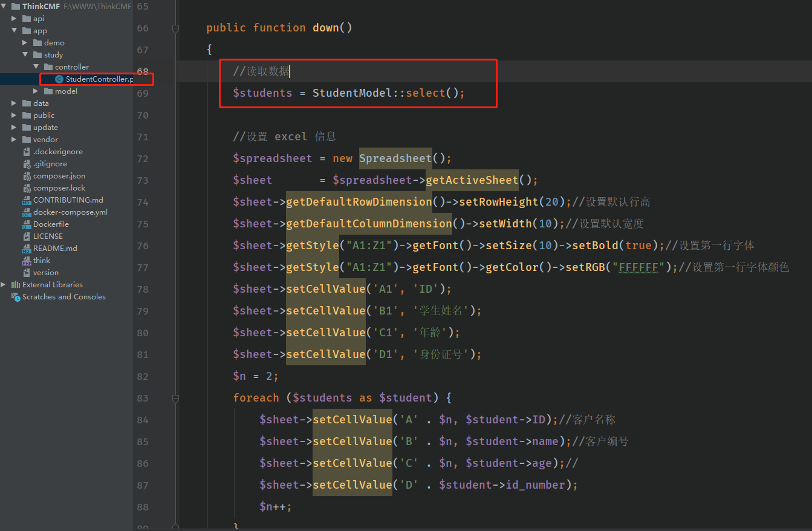Click the down function name on line 66
Viewport: 812px width, 531px height.
point(326,28)
